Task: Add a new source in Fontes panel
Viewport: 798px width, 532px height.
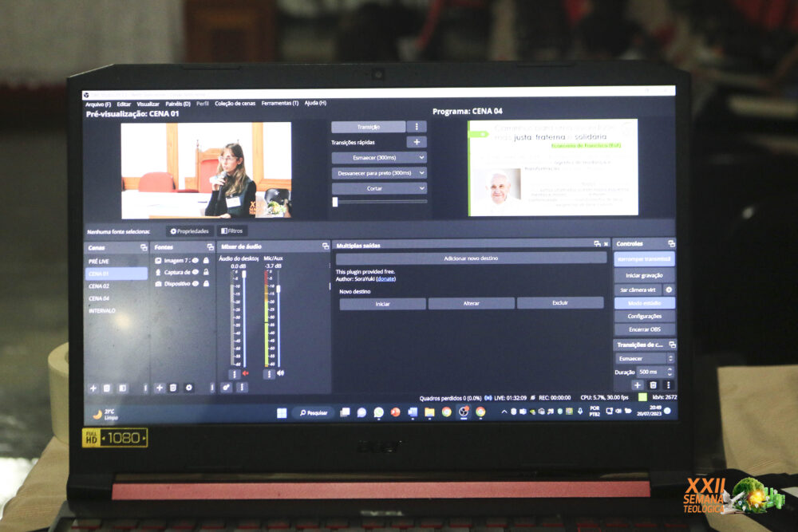Action: coord(160,388)
